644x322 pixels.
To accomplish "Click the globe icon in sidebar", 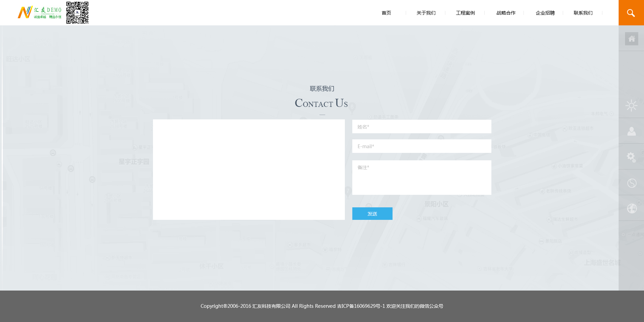I will tap(631, 208).
